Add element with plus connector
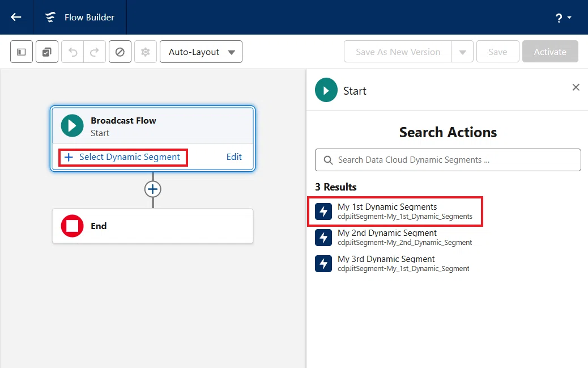 pos(152,189)
